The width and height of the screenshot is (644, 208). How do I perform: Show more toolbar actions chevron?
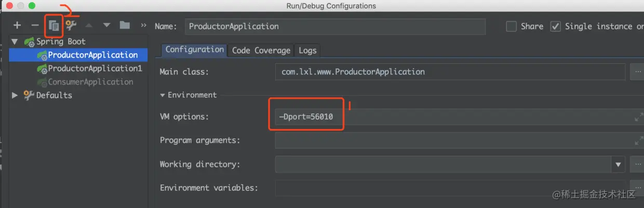[143, 25]
